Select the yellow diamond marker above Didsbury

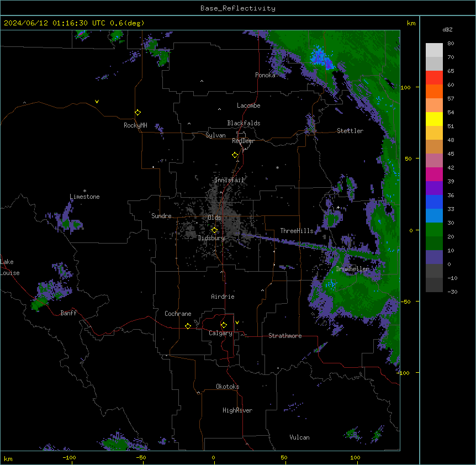pyautogui.click(x=214, y=230)
